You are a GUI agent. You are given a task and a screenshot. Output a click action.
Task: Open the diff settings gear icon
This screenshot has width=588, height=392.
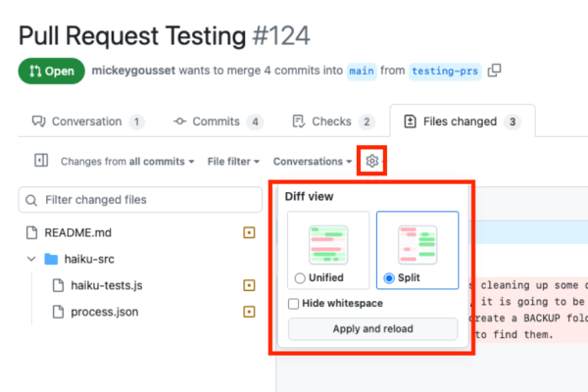click(x=371, y=161)
